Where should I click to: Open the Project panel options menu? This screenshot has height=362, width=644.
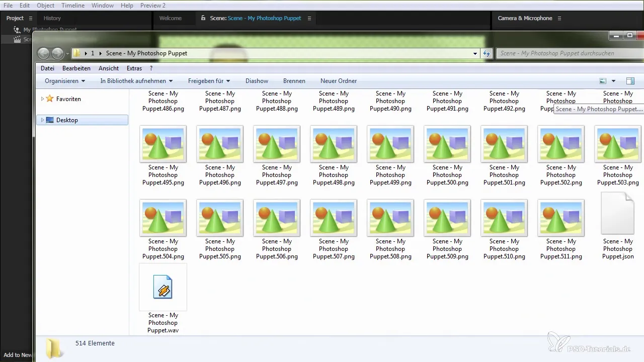(31, 18)
